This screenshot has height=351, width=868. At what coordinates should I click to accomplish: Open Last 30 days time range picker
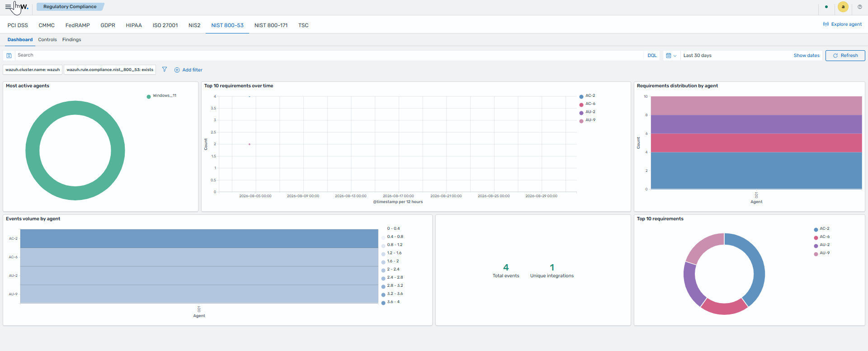pyautogui.click(x=698, y=56)
